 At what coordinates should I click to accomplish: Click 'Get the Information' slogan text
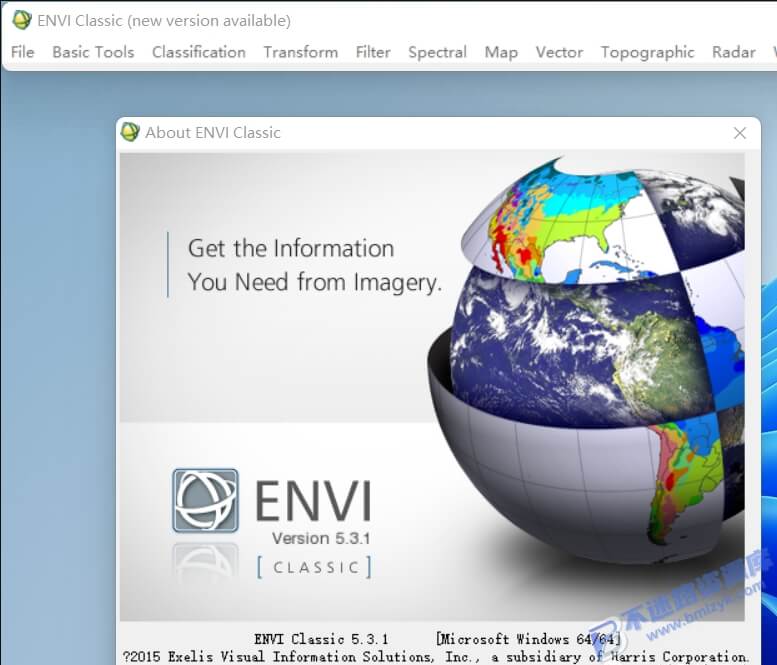pos(291,248)
